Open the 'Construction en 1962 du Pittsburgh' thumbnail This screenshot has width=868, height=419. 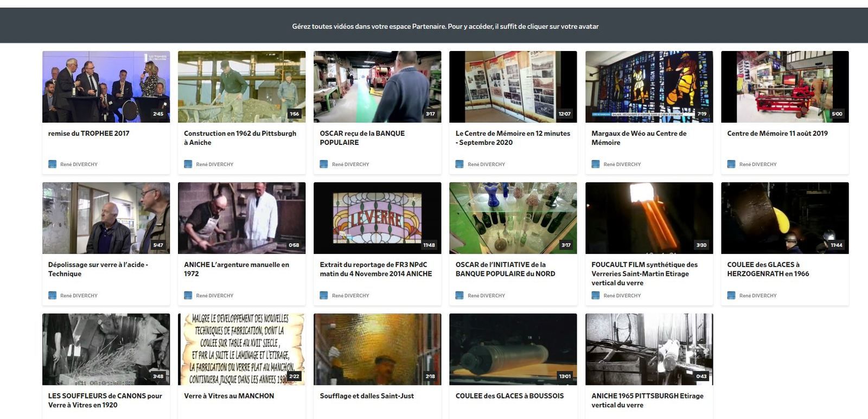pyautogui.click(x=241, y=87)
